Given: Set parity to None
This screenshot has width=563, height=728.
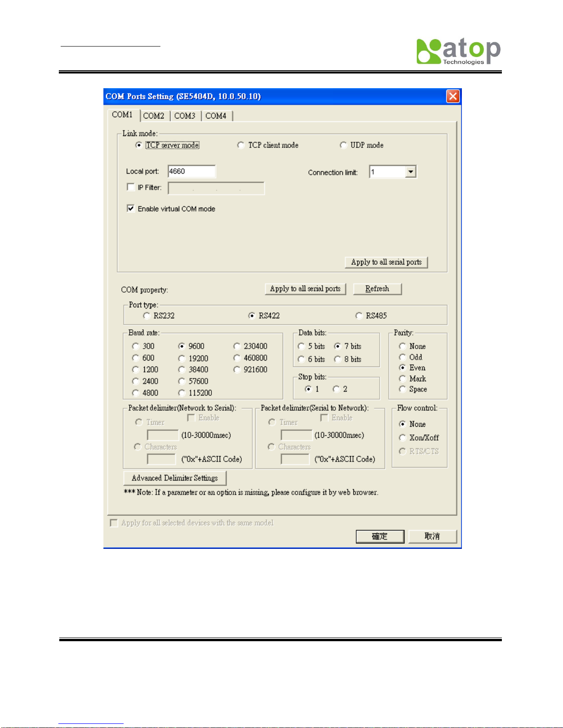Looking at the screenshot, I should point(402,346).
